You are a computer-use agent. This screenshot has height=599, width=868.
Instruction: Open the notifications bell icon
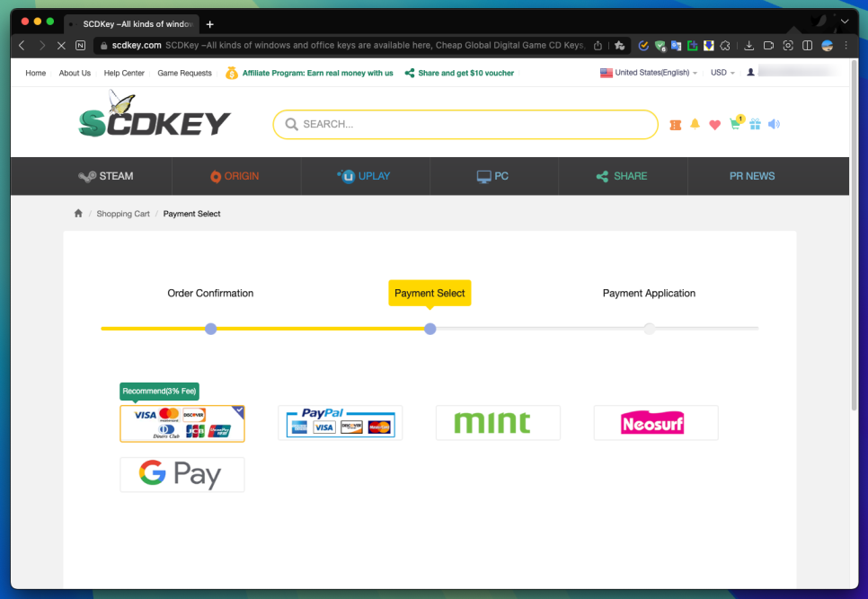[695, 124]
